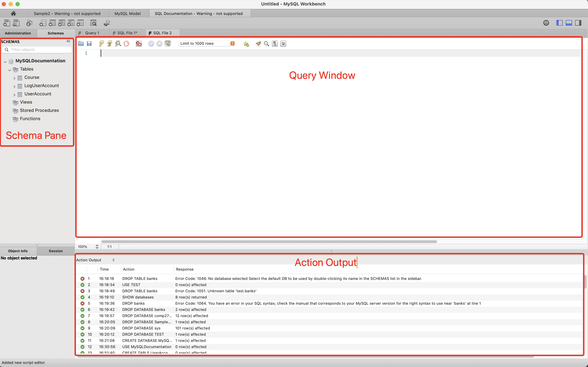Open an SQL script file folder icon
This screenshot has width=588, height=367.
pyautogui.click(x=81, y=43)
